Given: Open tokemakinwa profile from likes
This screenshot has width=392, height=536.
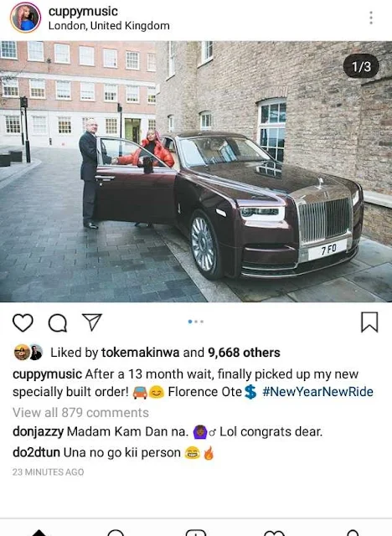Looking at the screenshot, I should 141,353.
